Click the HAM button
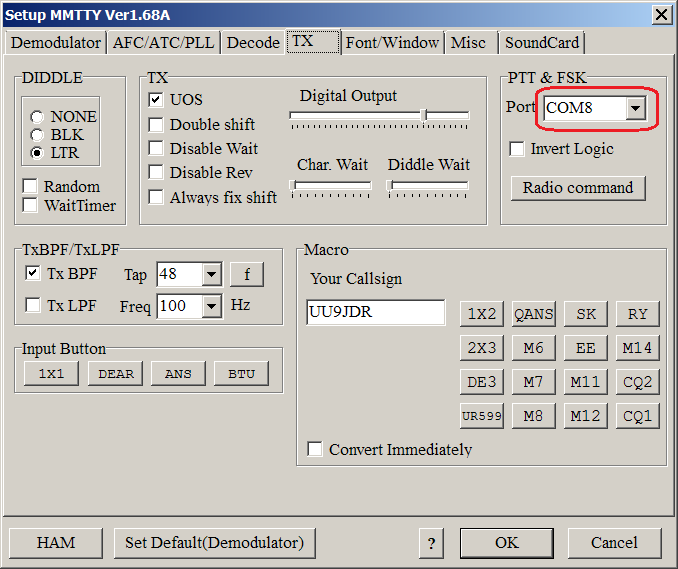Screen dimensions: 678x569 tap(56, 543)
